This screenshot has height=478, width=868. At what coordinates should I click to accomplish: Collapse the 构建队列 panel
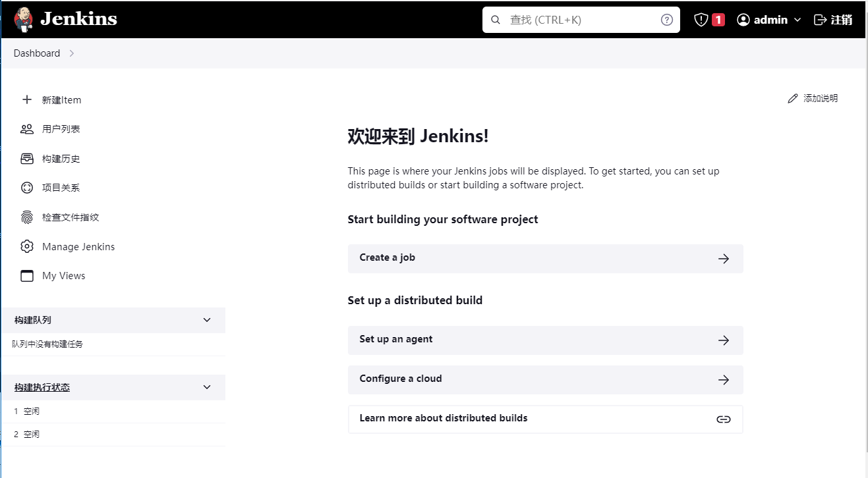[206, 320]
